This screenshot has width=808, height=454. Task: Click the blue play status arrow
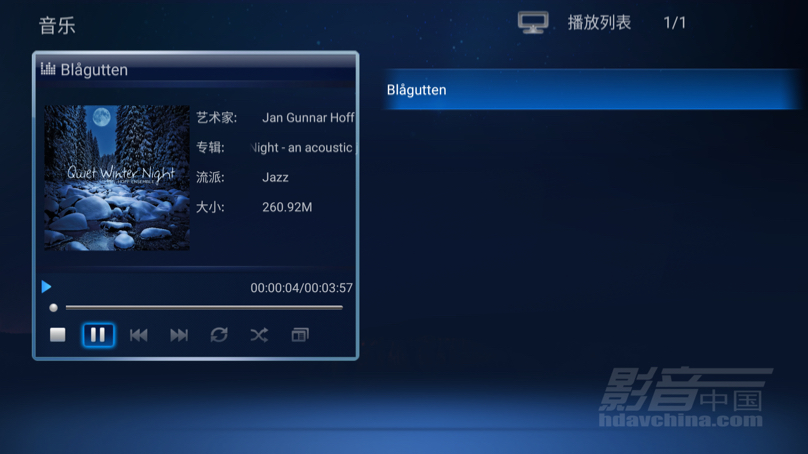coord(46,287)
